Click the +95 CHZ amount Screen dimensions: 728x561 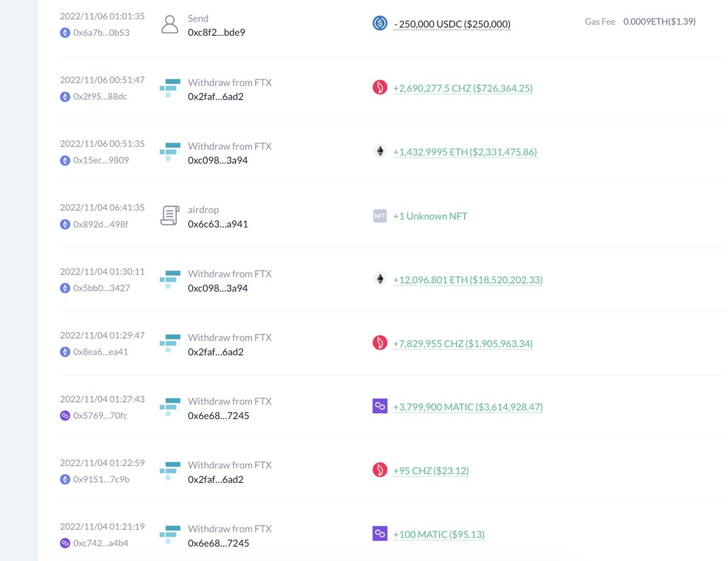point(431,471)
